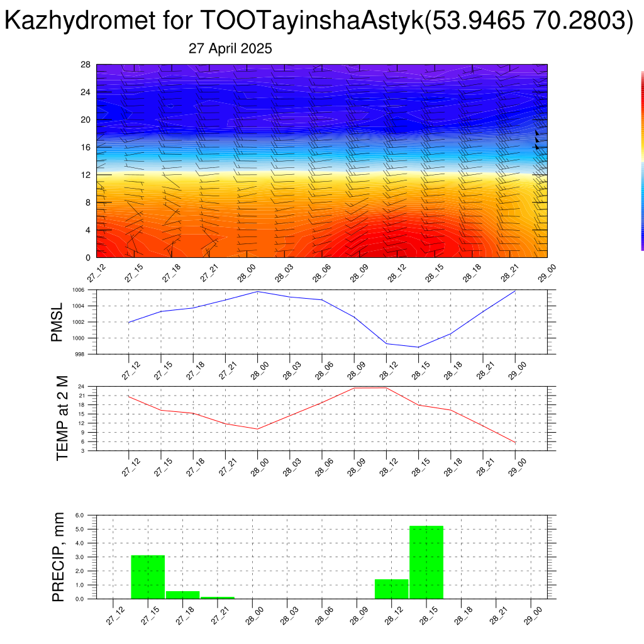Click the 1.0 tick label on PRECIP axis
The height and width of the screenshot is (644, 644).
point(80,585)
